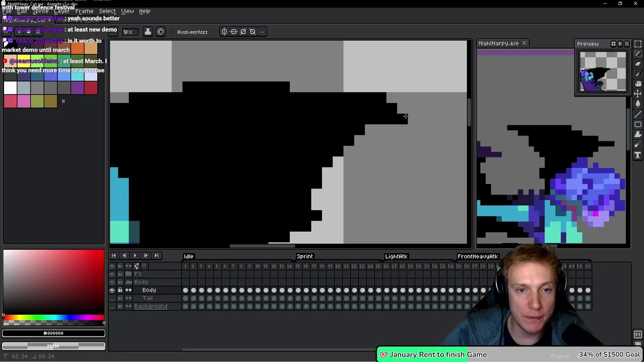Screen dimensions: 644x362
Task: Toggle continuous cels on Background layer
Action: coord(128,306)
